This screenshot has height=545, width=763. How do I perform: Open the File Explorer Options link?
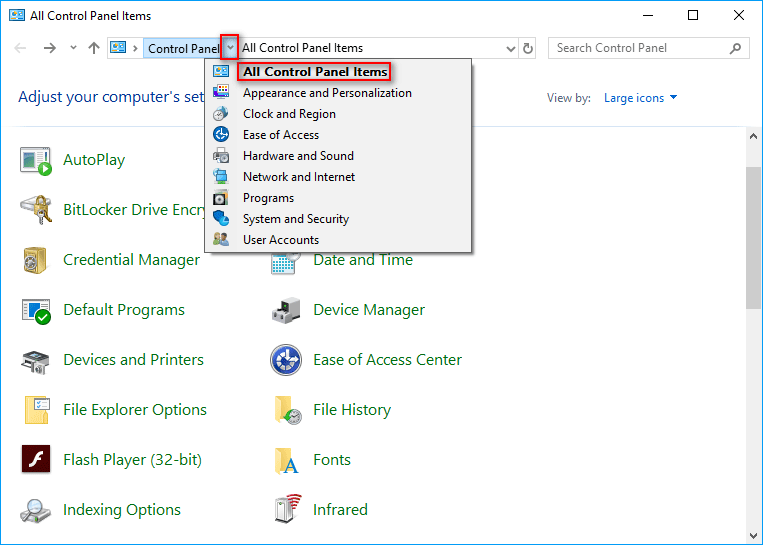click(135, 410)
